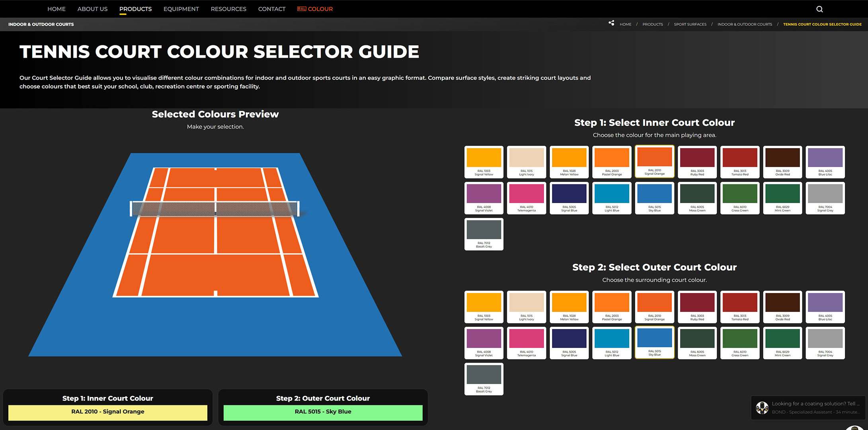Pick Moss Green for the inner court
Viewport: 868px width, 430px height.
point(697,198)
